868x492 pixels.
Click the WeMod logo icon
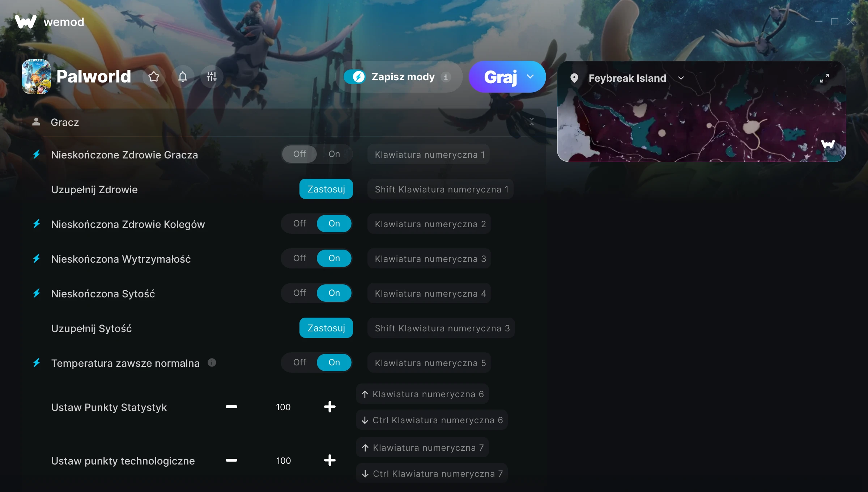[x=26, y=22]
